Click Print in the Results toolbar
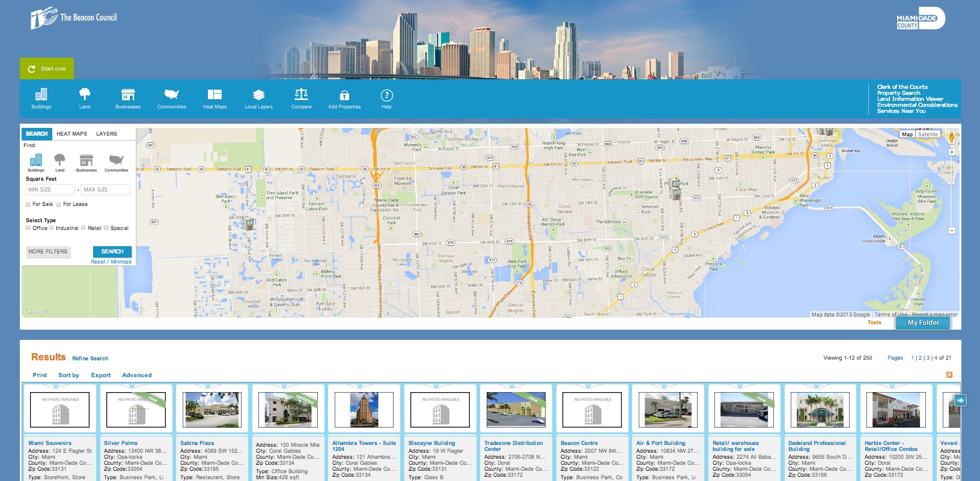Viewport: 980px width, 481px height. pos(40,375)
